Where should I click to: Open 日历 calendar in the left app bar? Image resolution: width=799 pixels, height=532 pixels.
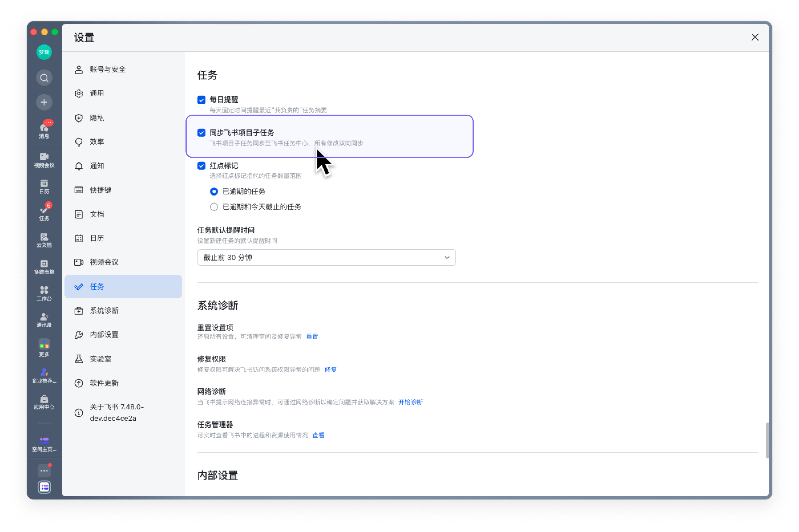tap(44, 187)
